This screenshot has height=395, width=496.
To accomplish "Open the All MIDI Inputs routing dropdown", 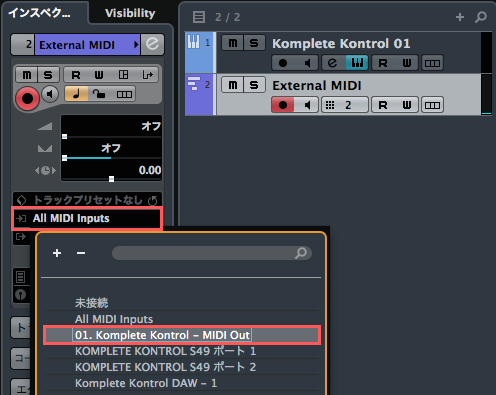I will click(87, 218).
